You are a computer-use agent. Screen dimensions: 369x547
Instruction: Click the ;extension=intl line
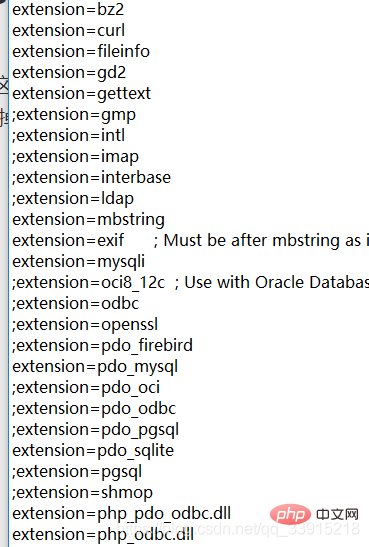[x=69, y=135]
